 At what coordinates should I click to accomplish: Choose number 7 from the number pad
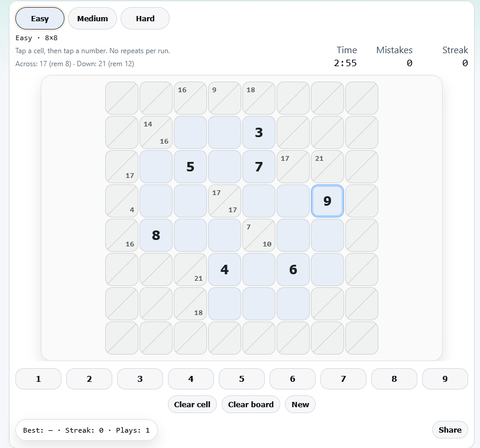click(x=343, y=378)
